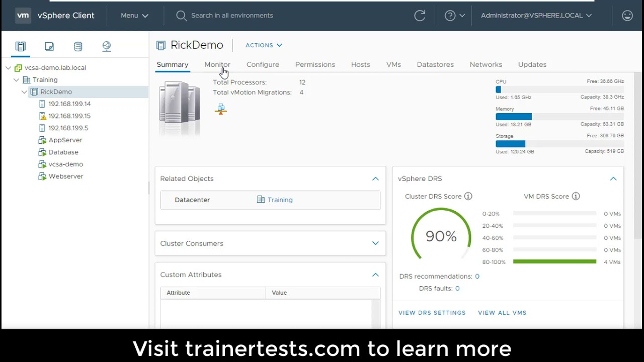Click the RickDemo cluster icon in header
Screen dimensions: 644x362
[161, 45]
